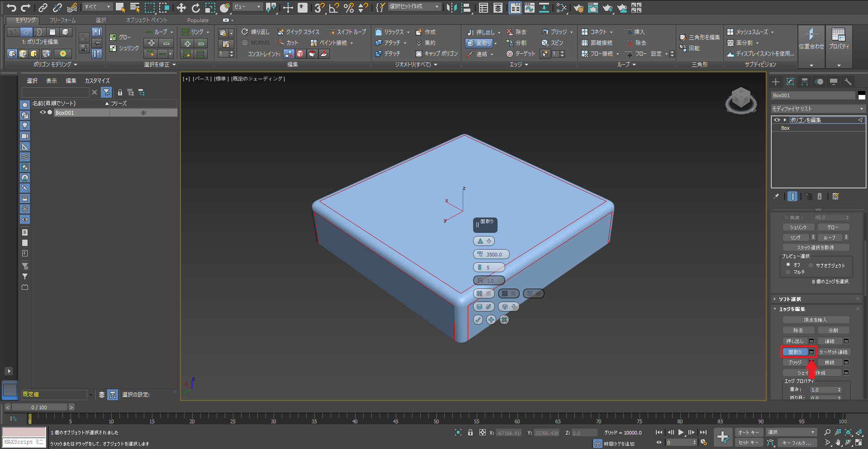
Task: Click the 頂点を挿入 button
Action: [815, 320]
